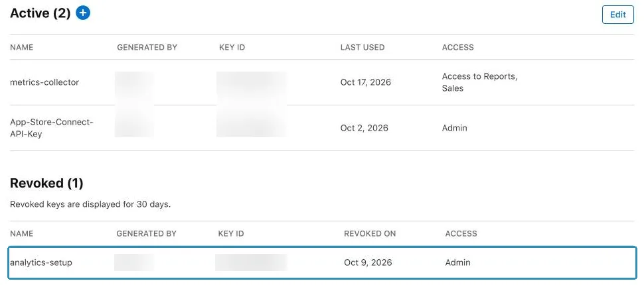Image resolution: width=644 pixels, height=285 pixels.
Task: Select the App-Store-Connect-API-Key name
Action: (x=52, y=128)
